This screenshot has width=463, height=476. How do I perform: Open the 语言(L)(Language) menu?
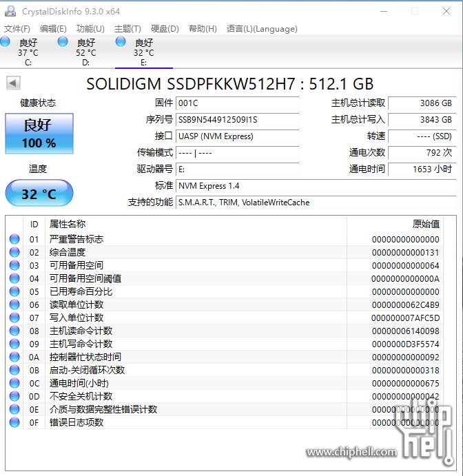262,29
